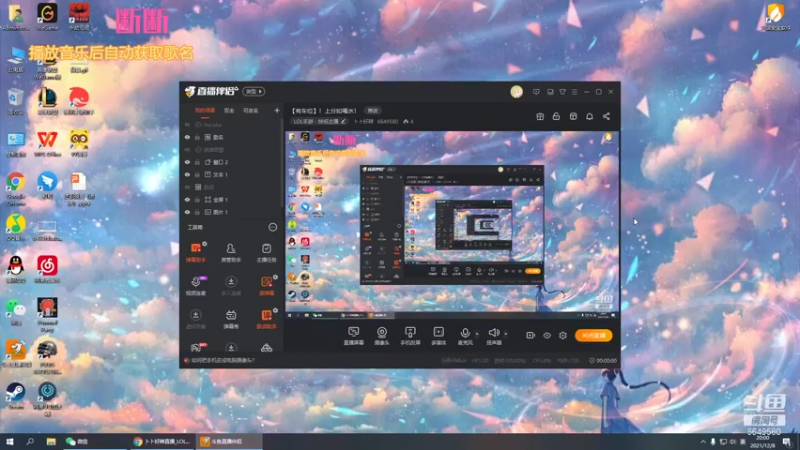Viewport: 800px width, 450px height.
Task: Expand speaker options arrow
Action: click(506, 334)
